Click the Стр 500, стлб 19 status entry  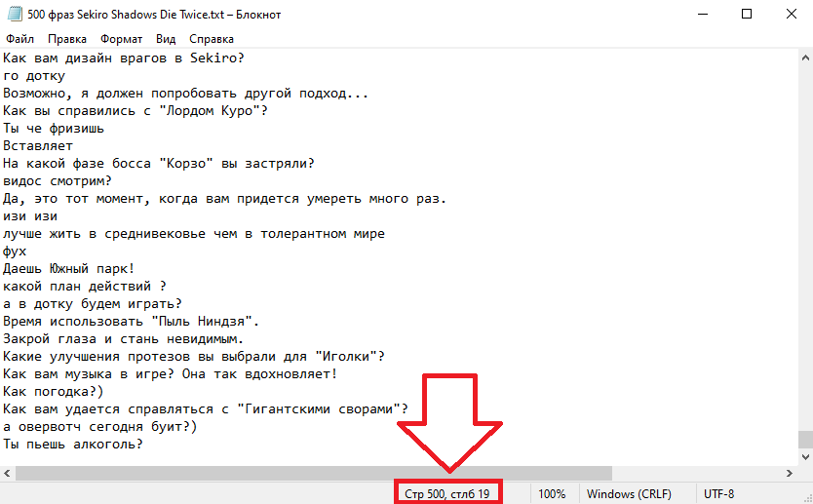tap(447, 493)
